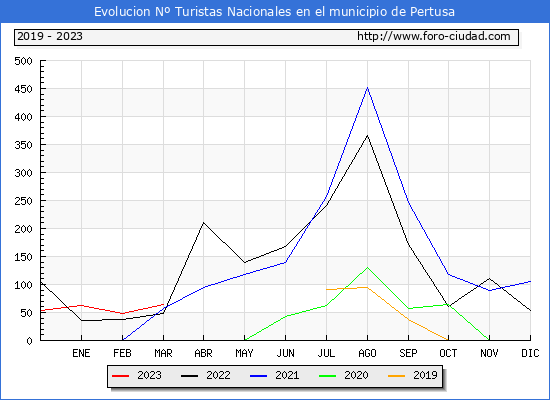Click the AGO month axis label
This screenshot has height=400, width=550.
pos(367,353)
